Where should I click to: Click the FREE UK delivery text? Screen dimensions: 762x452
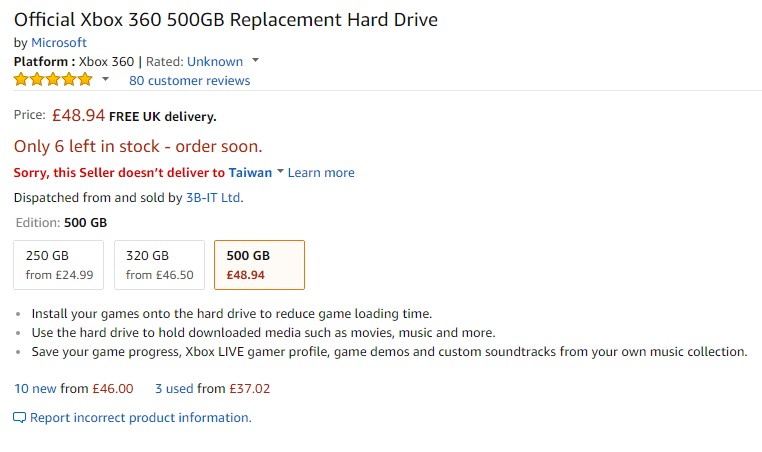pos(162,117)
